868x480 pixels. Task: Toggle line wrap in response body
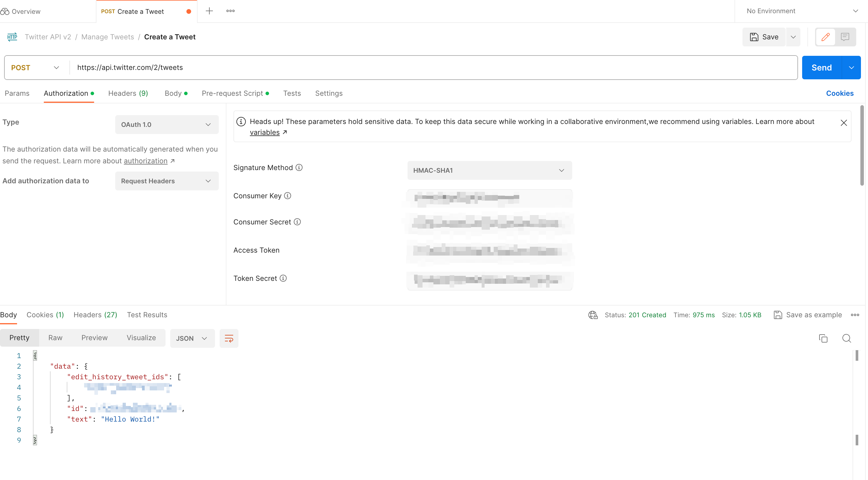coord(229,338)
